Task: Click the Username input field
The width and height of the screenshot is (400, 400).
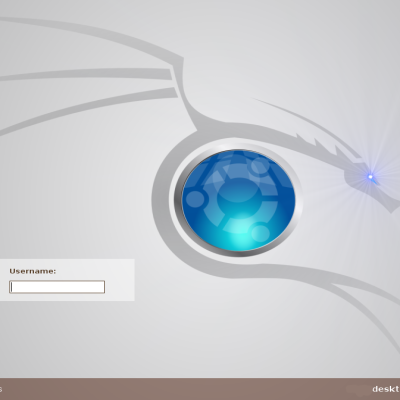Action: click(x=57, y=287)
